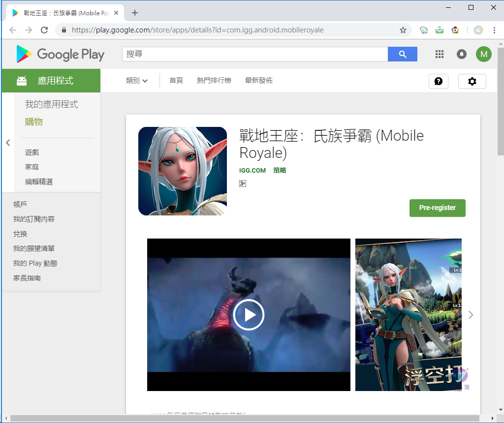The height and width of the screenshot is (423, 504).
Task: Open the 熱門排行榜 top charts tab
Action: tap(214, 81)
